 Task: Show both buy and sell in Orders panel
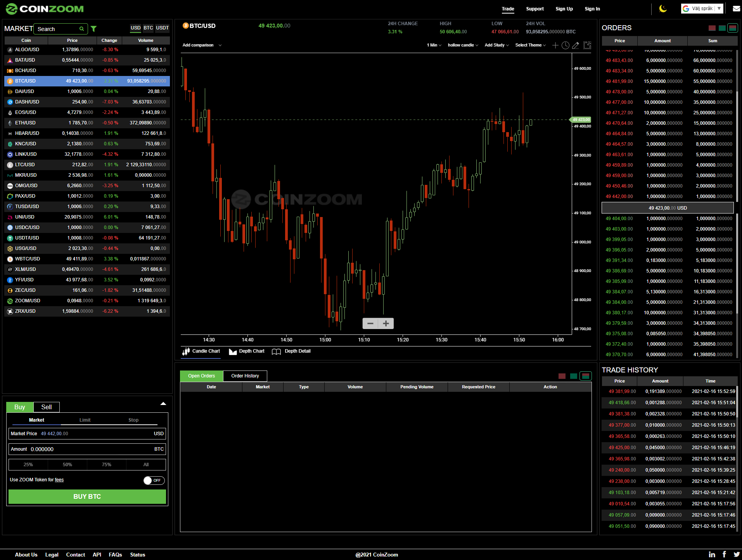(x=732, y=28)
